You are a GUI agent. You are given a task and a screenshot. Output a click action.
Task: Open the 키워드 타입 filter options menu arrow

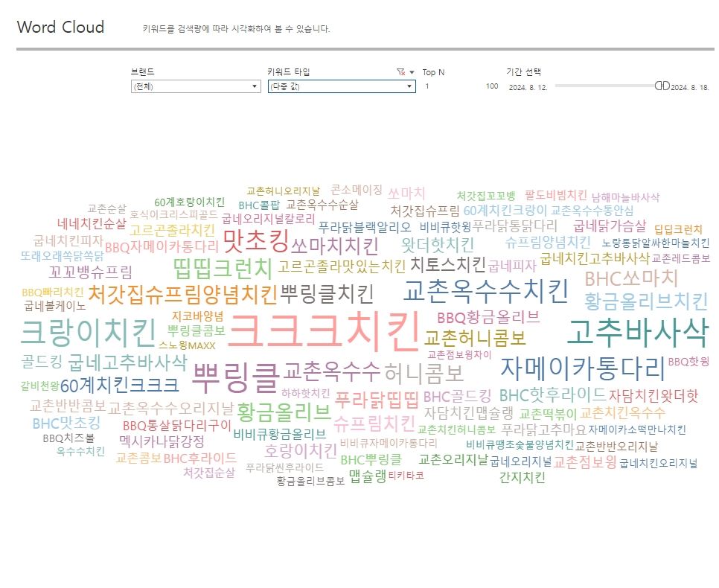(412, 72)
